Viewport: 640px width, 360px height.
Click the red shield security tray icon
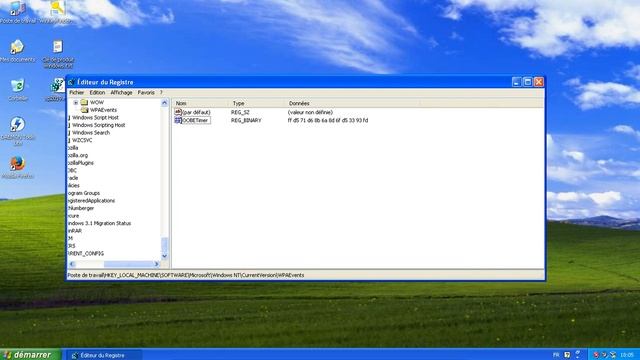coord(596,355)
